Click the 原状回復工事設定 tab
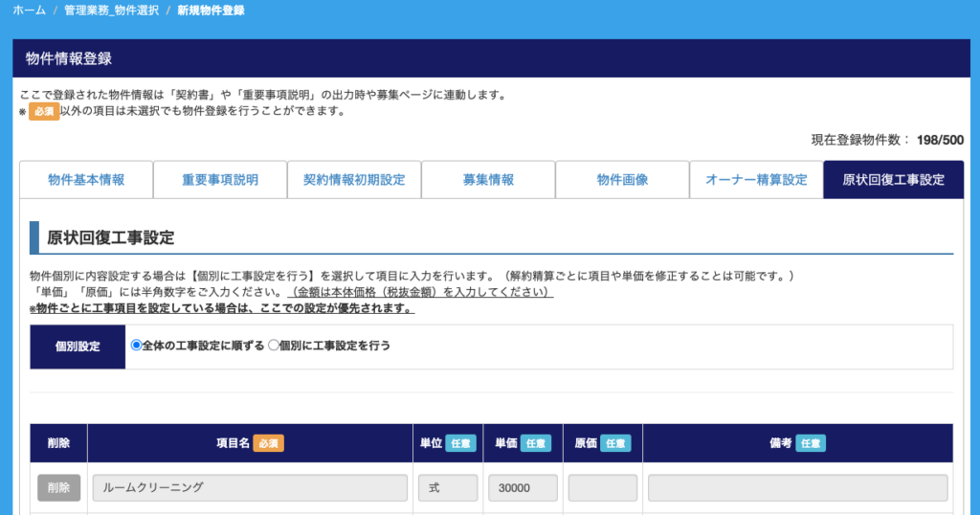 pos(893,180)
